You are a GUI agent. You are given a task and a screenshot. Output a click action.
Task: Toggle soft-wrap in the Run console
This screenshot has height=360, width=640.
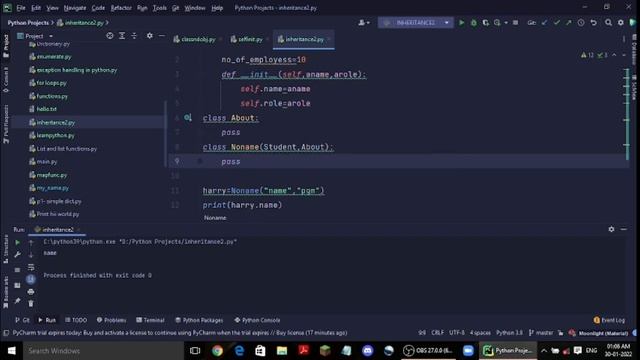(x=31, y=267)
